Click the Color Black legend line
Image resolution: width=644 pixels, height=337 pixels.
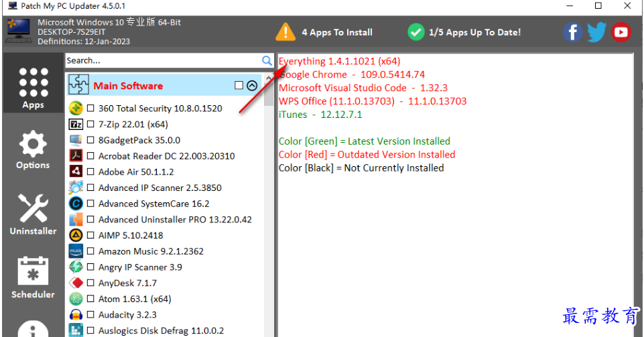click(x=361, y=168)
